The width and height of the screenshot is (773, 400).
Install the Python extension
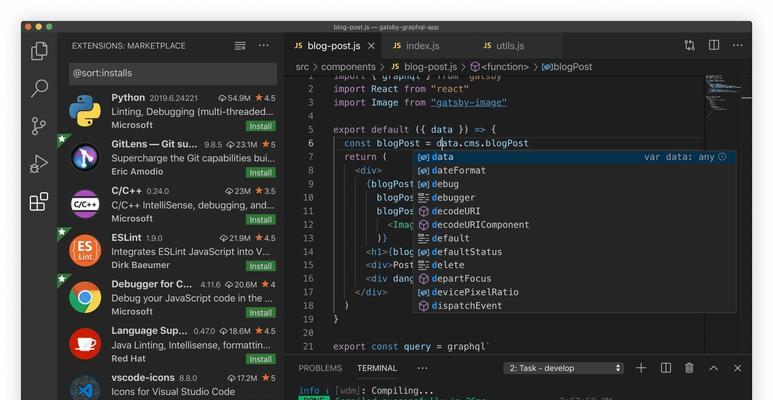(260, 126)
